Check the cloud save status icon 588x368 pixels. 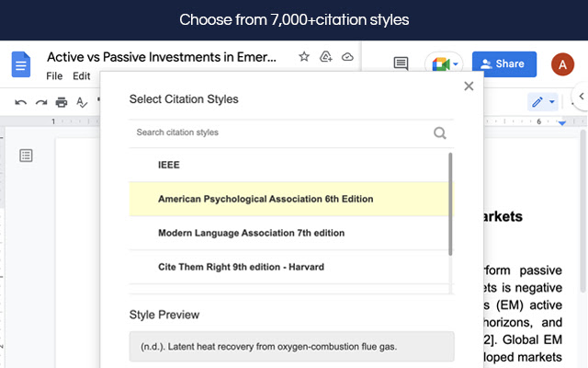[x=346, y=57]
